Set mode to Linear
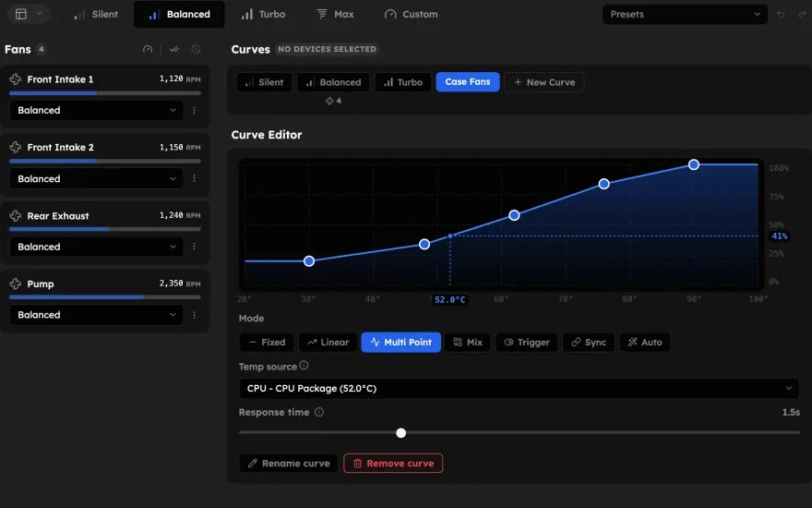The width and height of the screenshot is (812, 508). (x=328, y=342)
